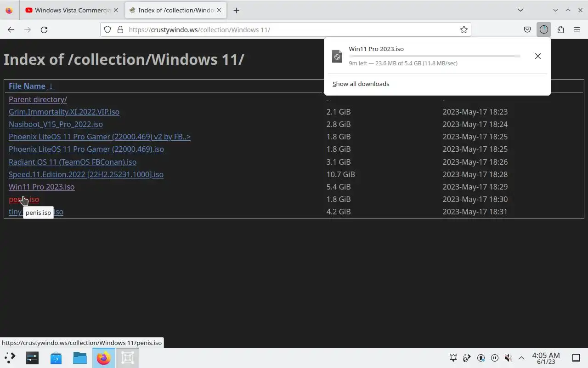Show desktop using the corner button
Viewport: 588px width, 368px height.
(576, 358)
